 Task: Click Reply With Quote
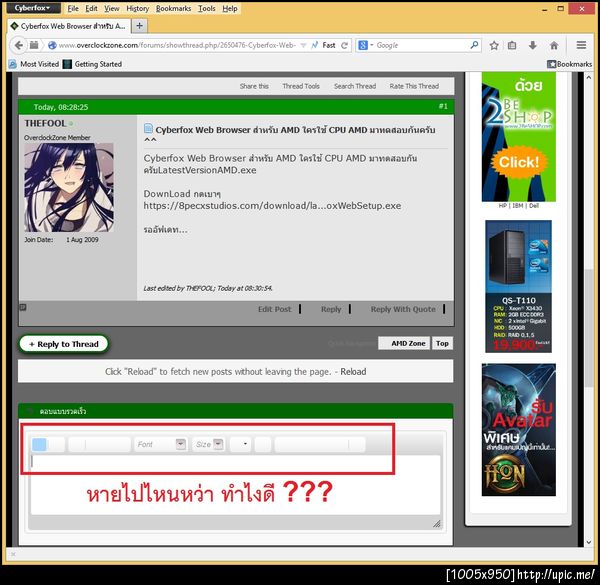click(x=403, y=309)
